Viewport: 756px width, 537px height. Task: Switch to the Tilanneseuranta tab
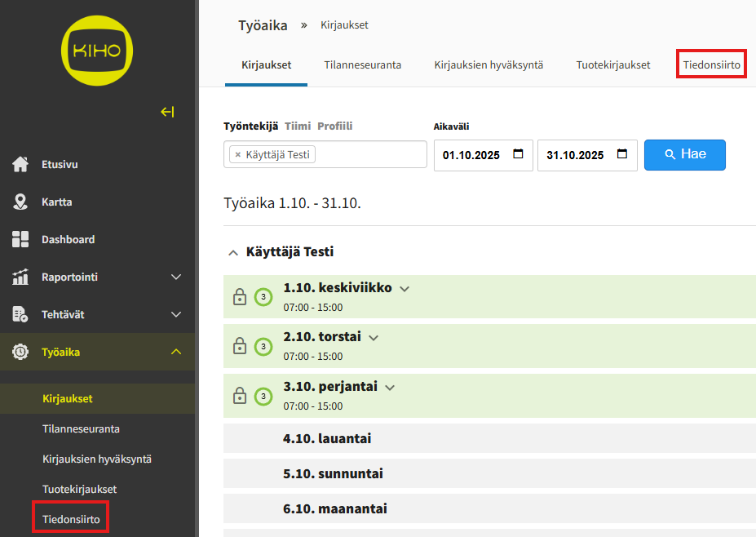point(362,64)
